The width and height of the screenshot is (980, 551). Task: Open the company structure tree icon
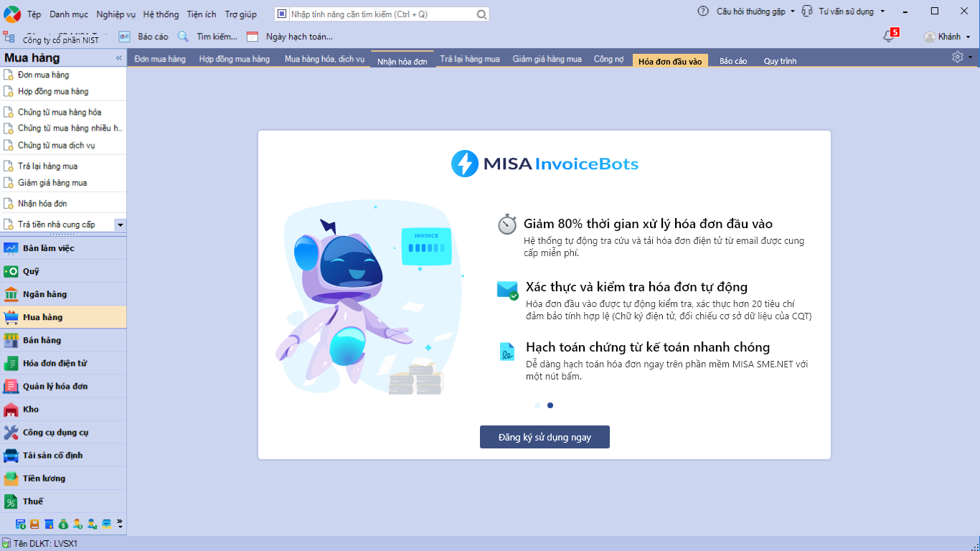click(9, 37)
